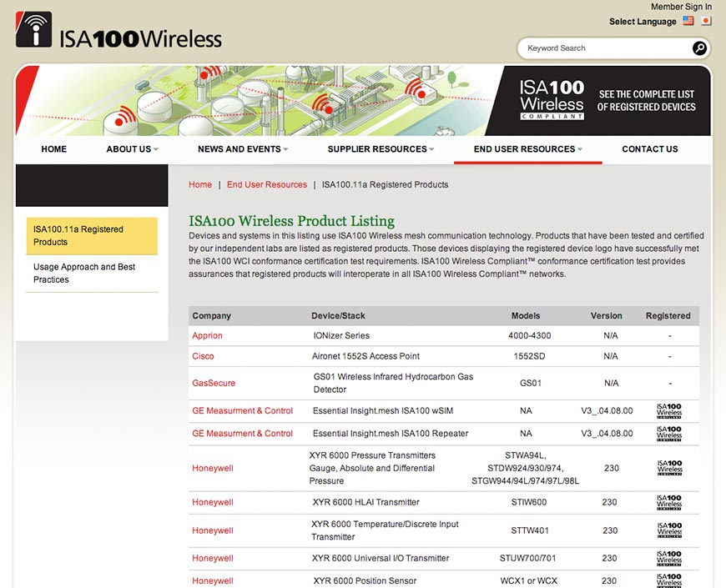The height and width of the screenshot is (588, 726).
Task: Open End User Resources menu
Action: tap(528, 149)
